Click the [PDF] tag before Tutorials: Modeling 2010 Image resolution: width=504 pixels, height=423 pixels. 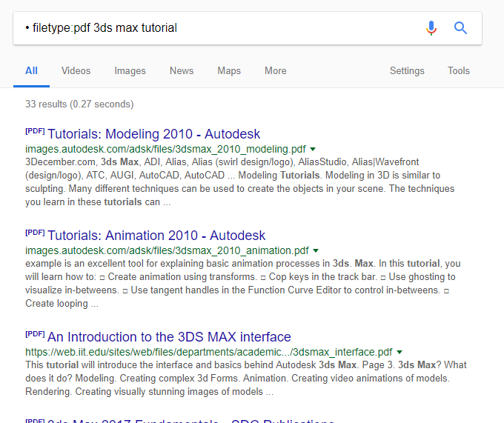tap(35, 130)
